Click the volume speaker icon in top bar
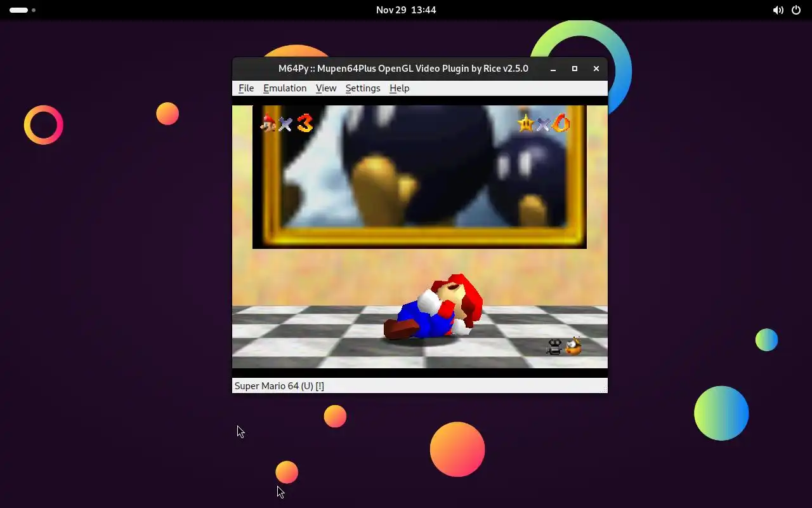The image size is (812, 508). (x=778, y=10)
